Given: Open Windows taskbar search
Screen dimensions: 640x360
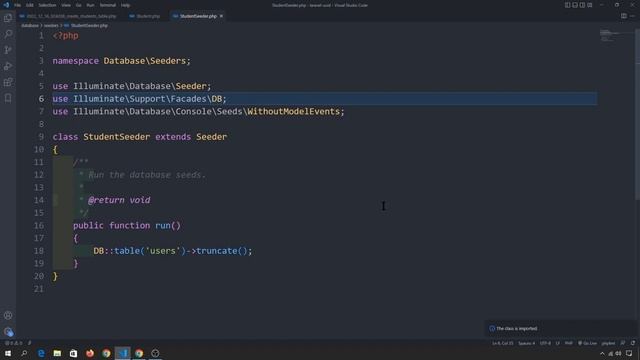Looking at the screenshot, I should (24, 353).
